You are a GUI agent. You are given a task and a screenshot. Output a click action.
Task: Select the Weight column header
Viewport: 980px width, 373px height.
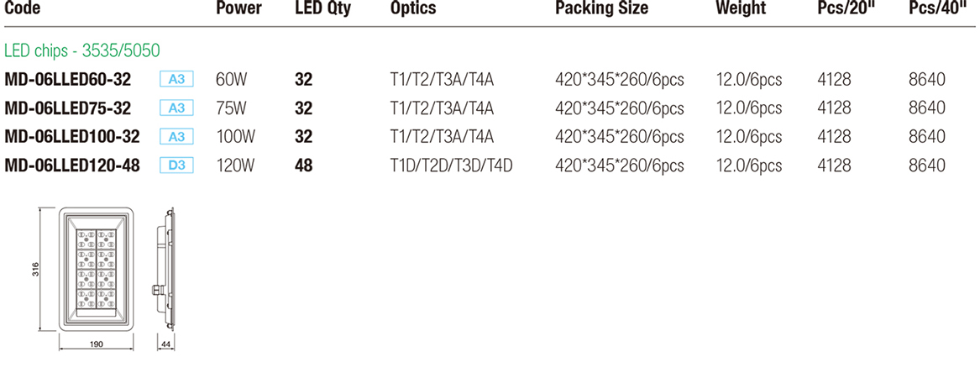(741, 8)
